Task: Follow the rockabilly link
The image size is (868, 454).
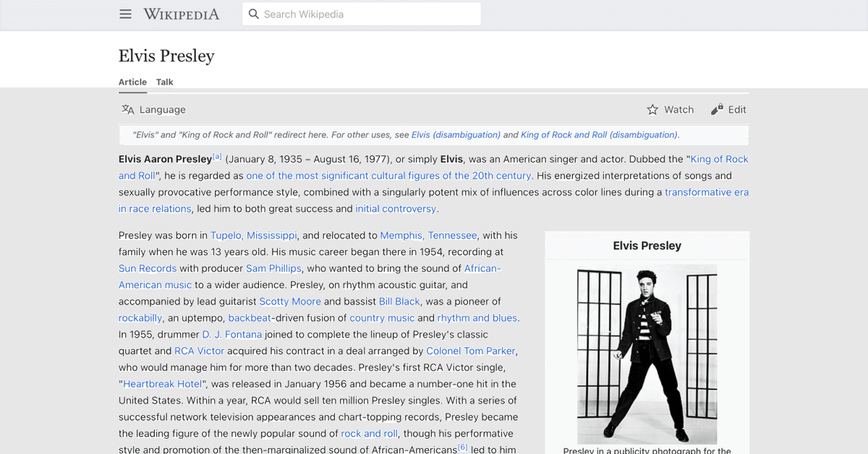Action: [x=140, y=318]
